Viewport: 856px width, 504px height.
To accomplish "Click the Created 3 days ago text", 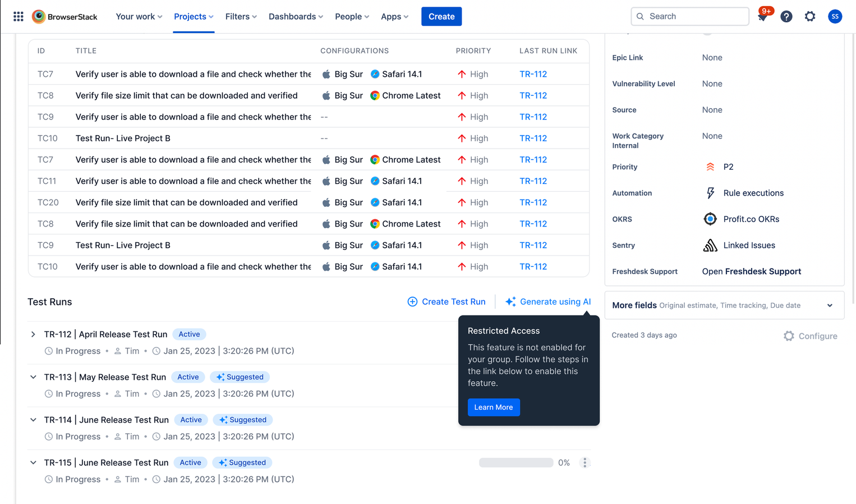I will coord(644,335).
